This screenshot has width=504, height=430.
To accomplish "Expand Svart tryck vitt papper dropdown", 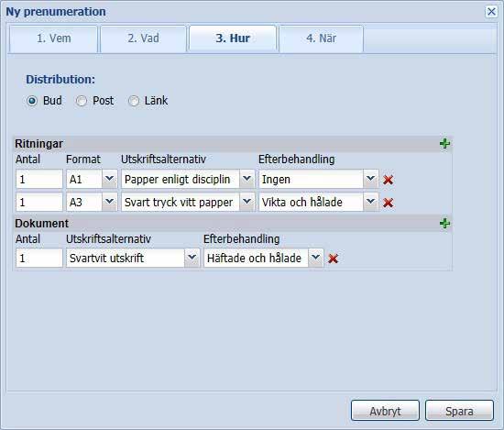I will coord(247,202).
